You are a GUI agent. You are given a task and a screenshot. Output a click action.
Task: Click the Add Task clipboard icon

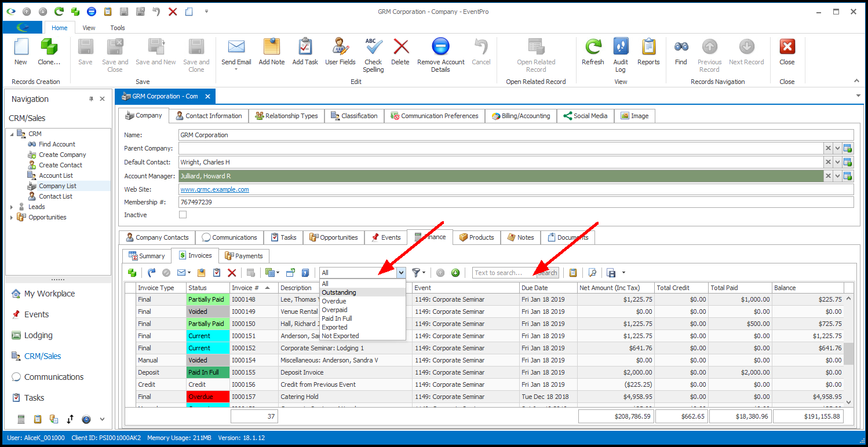pyautogui.click(x=305, y=47)
